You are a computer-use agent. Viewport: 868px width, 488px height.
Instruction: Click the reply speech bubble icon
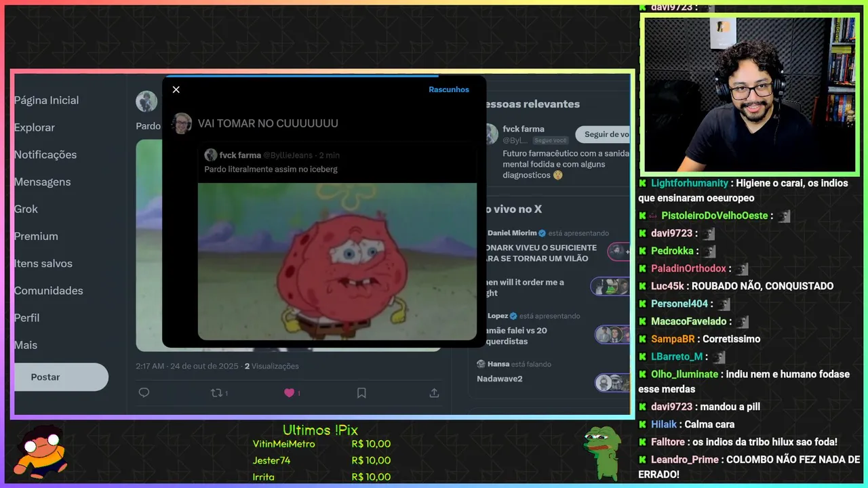click(144, 392)
